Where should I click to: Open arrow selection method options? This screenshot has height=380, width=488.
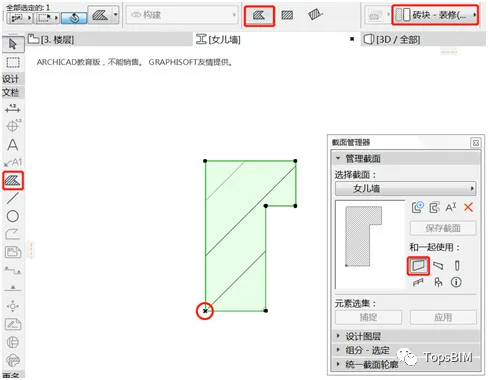[19, 18]
